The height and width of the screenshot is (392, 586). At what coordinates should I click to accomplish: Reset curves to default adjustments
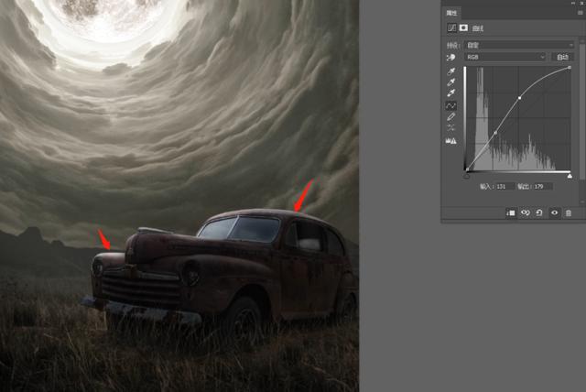pos(539,212)
